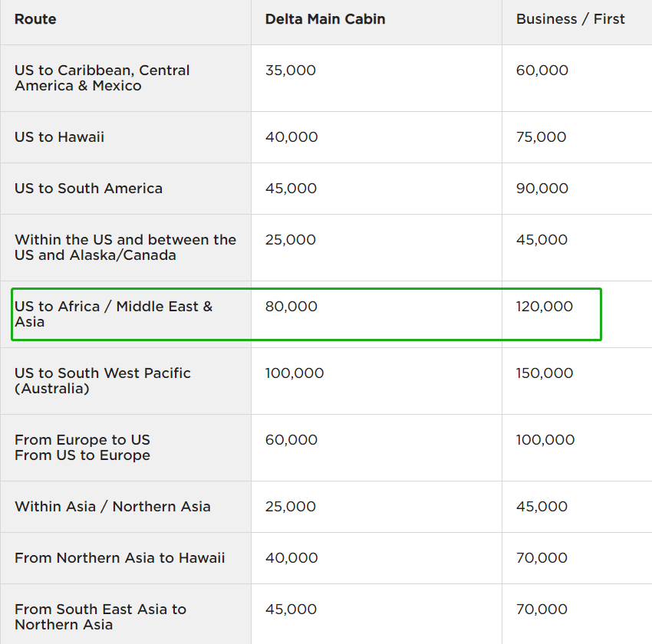Click From Northern Asia to Hawaii route
This screenshot has height=644, width=652.
tap(120, 558)
